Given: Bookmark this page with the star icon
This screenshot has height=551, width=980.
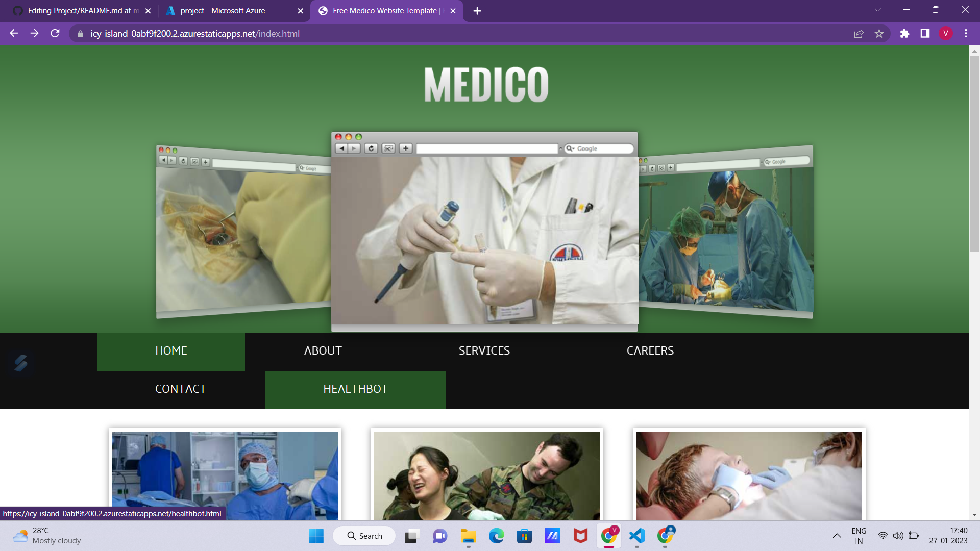Looking at the screenshot, I should [x=879, y=34].
